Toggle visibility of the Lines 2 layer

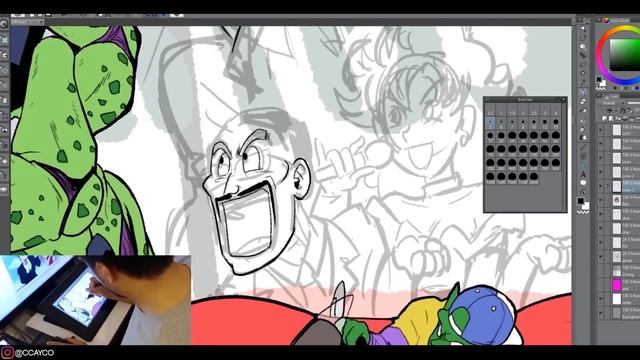[x=600, y=171]
